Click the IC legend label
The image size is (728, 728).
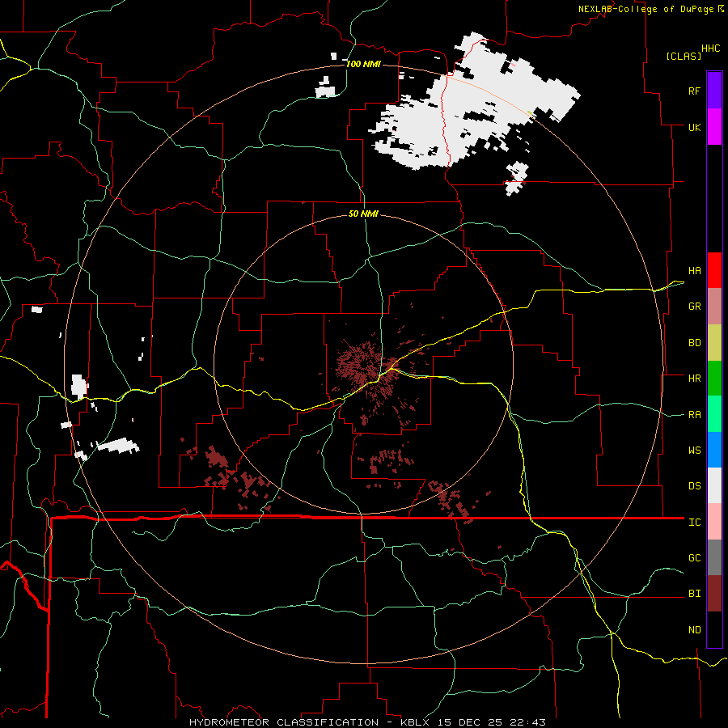[x=694, y=523]
